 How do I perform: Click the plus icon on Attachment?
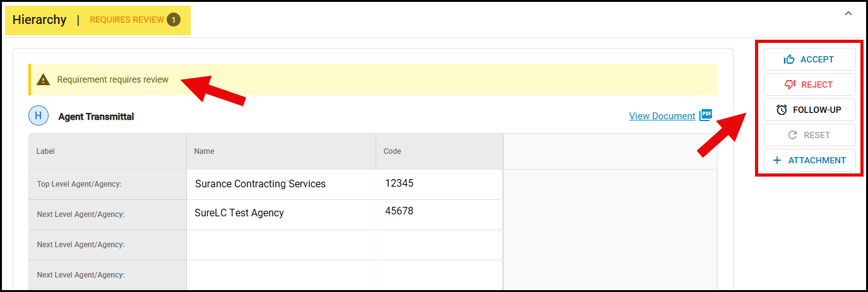click(x=777, y=160)
